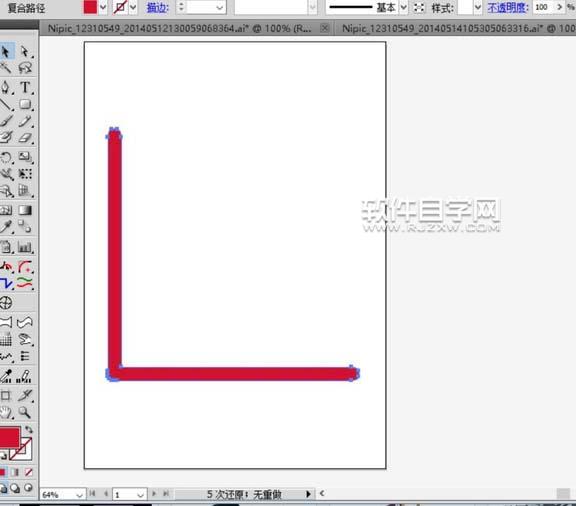
Task: Expand the 64% zoom level dropdown
Action: coord(79,495)
